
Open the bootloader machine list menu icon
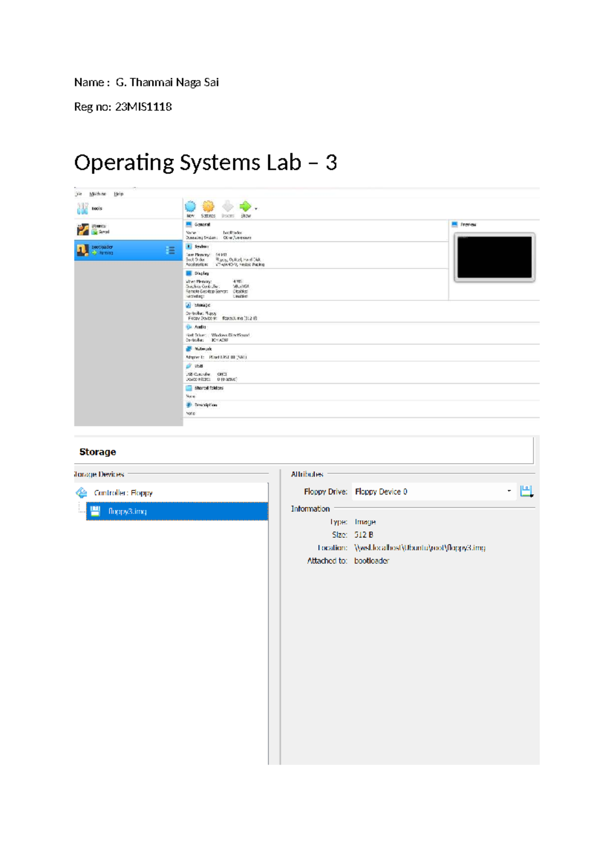click(170, 250)
